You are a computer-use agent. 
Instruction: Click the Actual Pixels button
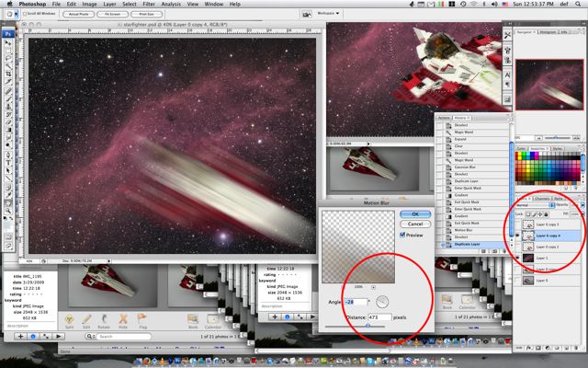click(x=79, y=15)
